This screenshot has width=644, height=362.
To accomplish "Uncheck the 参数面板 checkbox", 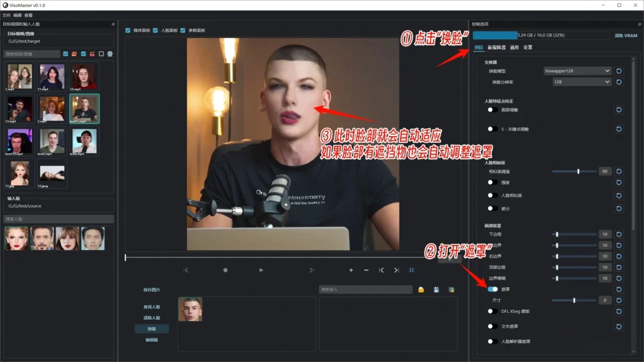I will (x=183, y=30).
